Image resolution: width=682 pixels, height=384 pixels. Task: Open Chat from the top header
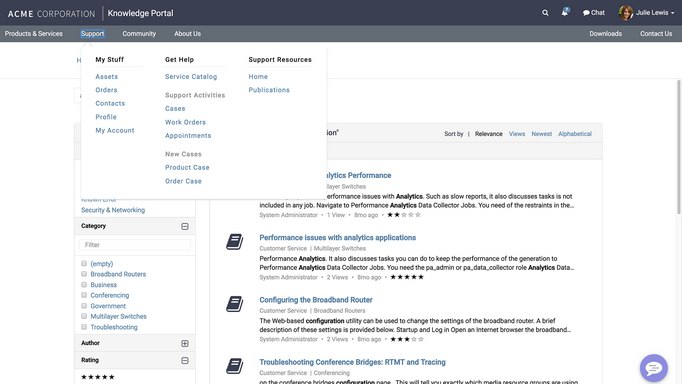pyautogui.click(x=594, y=13)
